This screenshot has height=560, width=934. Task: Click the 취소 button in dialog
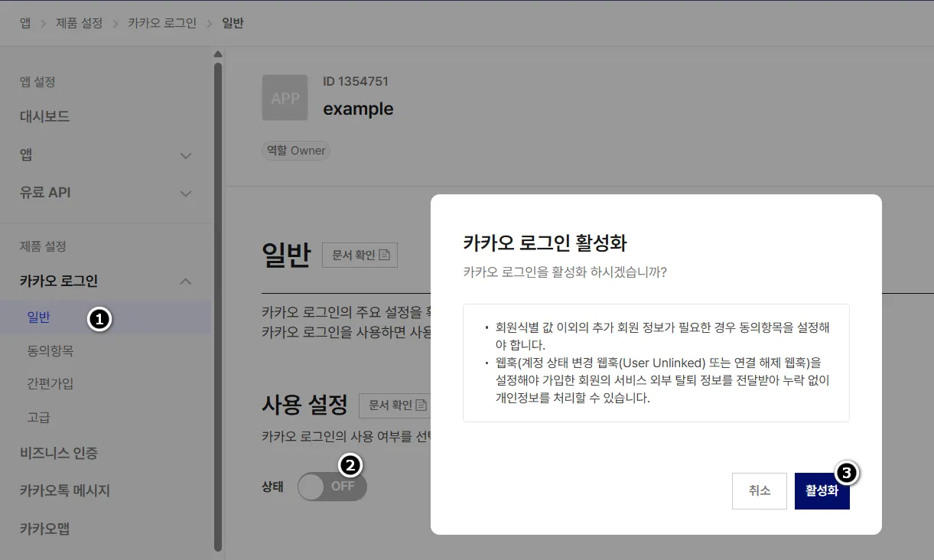click(759, 491)
